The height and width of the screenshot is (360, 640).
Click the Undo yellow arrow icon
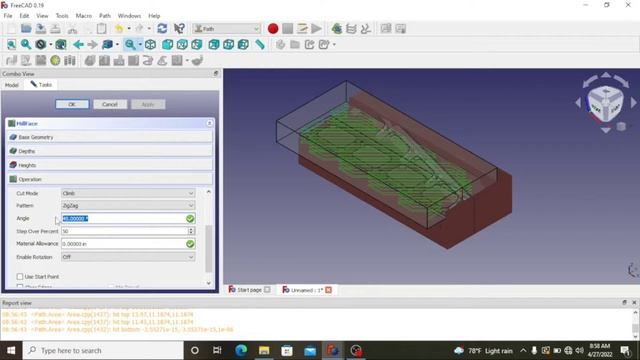pyautogui.click(x=119, y=29)
